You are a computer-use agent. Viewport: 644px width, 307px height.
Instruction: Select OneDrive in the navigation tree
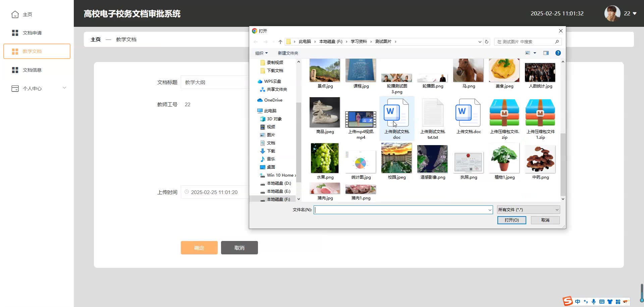pos(273,100)
